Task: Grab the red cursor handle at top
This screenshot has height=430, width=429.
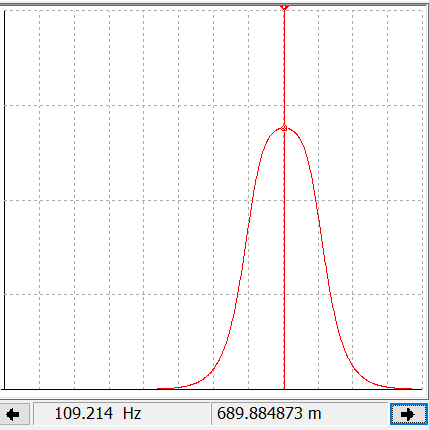Action: tap(284, 7)
